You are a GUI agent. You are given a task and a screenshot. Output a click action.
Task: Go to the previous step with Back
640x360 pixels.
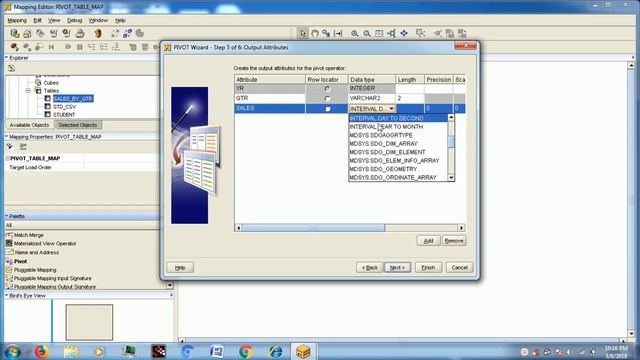[x=369, y=267]
